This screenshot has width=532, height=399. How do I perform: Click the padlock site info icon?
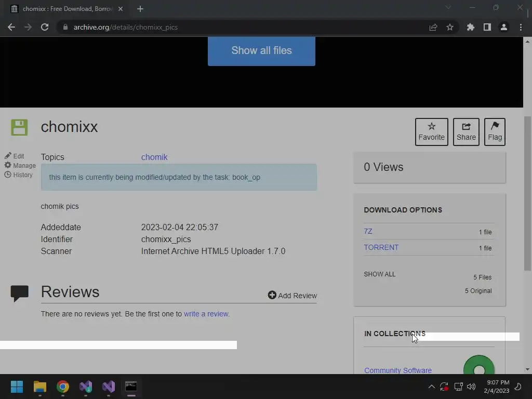tap(65, 27)
